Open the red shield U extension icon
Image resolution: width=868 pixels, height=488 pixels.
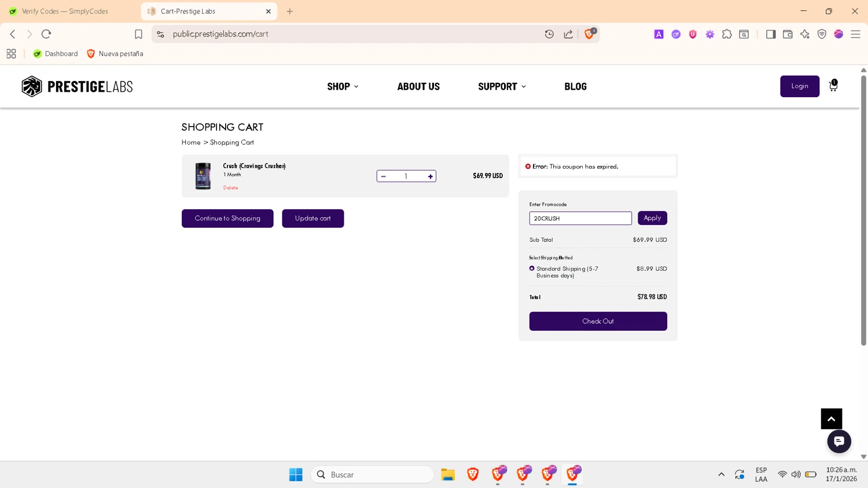(x=693, y=34)
